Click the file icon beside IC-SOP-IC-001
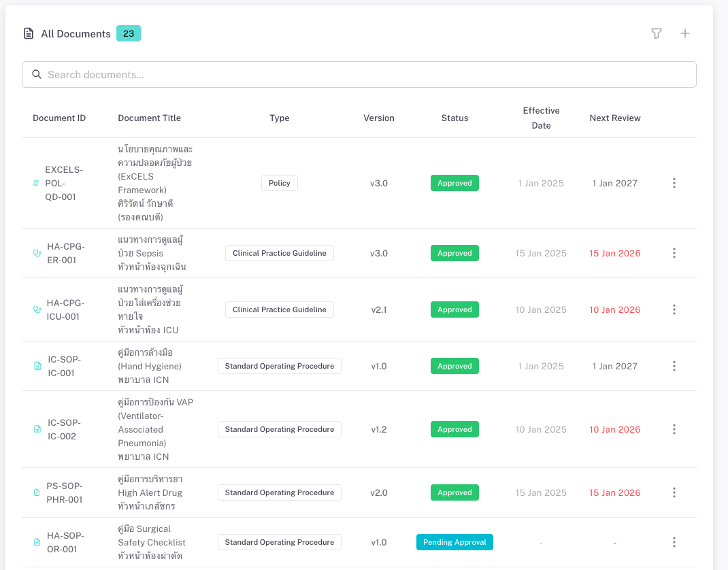The image size is (728, 570). (x=37, y=366)
